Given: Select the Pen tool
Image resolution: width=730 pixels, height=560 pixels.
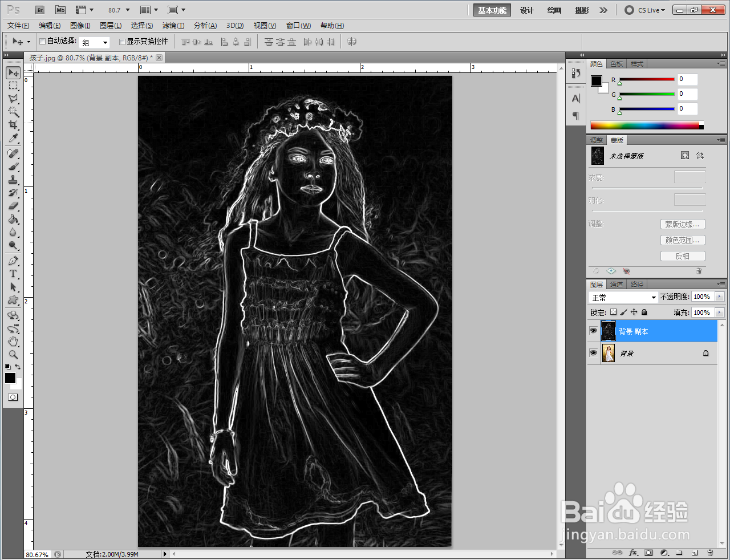Looking at the screenshot, I should (13, 261).
